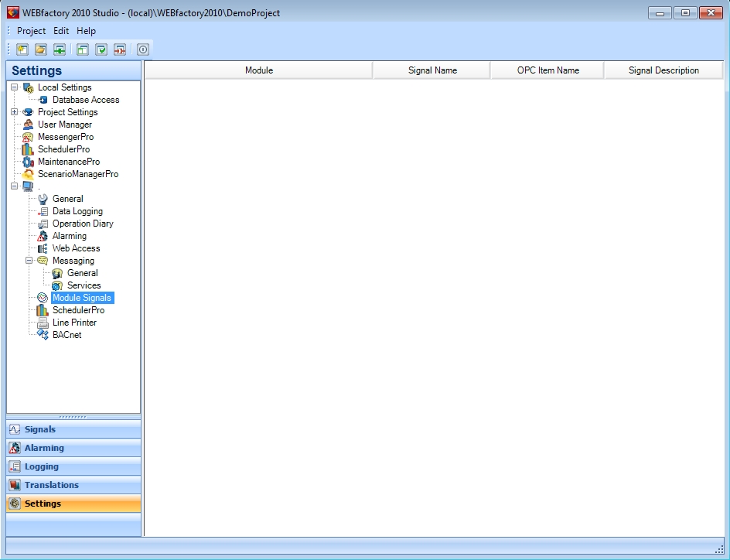Open the Help menu
Viewport: 730px width, 560px height.
point(86,31)
